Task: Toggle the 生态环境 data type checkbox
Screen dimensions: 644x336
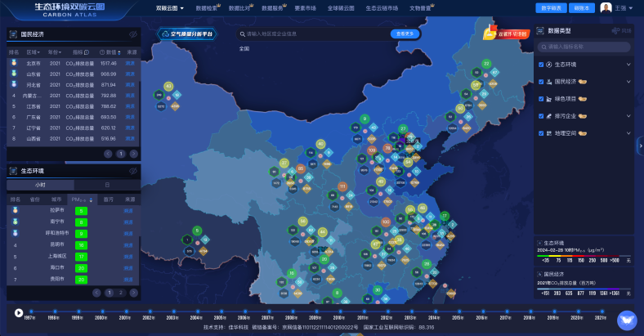Action: [541, 65]
